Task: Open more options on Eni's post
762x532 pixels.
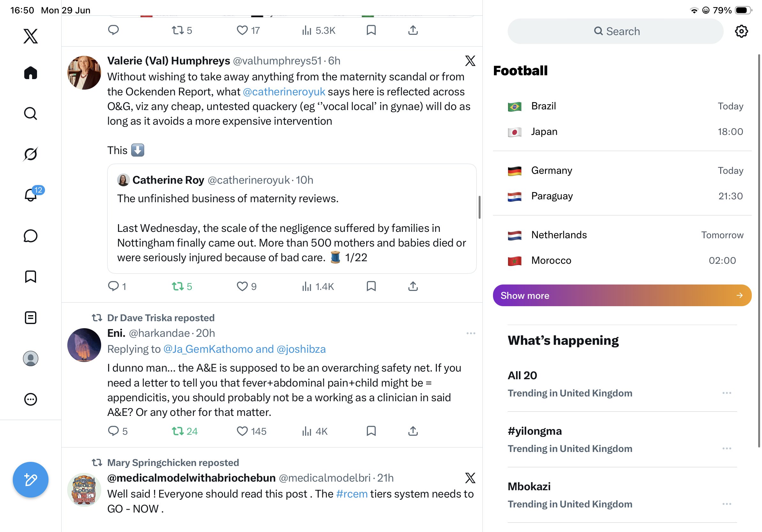Action: point(471,333)
